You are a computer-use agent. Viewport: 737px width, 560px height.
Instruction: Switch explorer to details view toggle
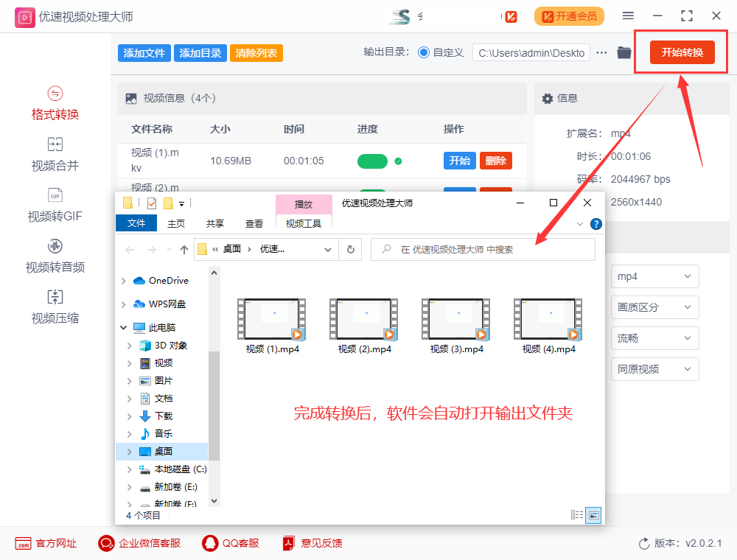[x=576, y=515]
